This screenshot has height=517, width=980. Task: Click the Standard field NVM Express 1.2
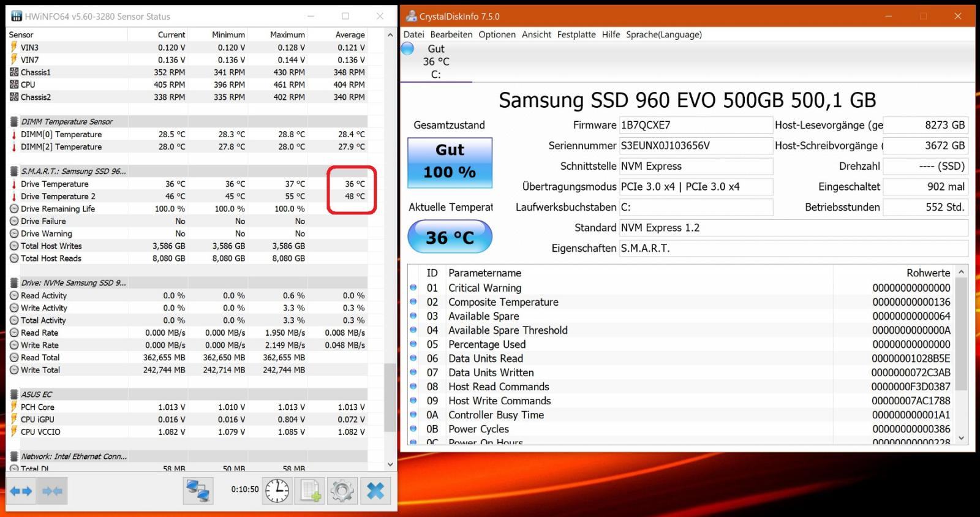pyautogui.click(x=794, y=228)
